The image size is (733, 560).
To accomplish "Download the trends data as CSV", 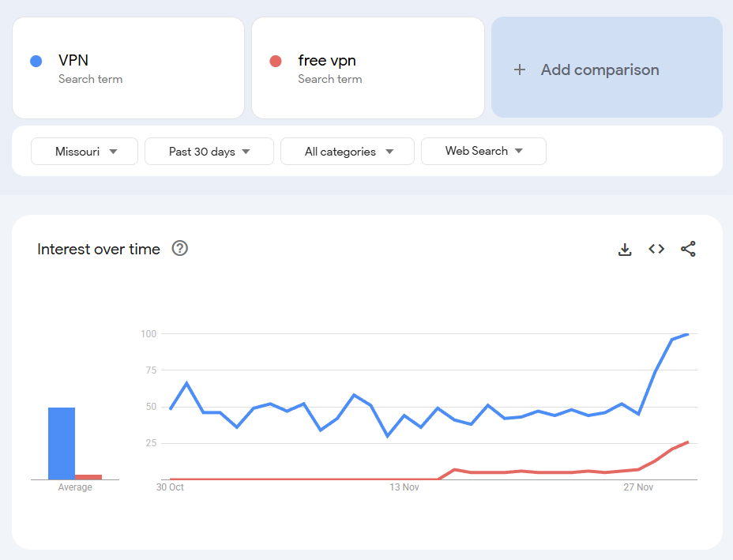I will click(625, 249).
